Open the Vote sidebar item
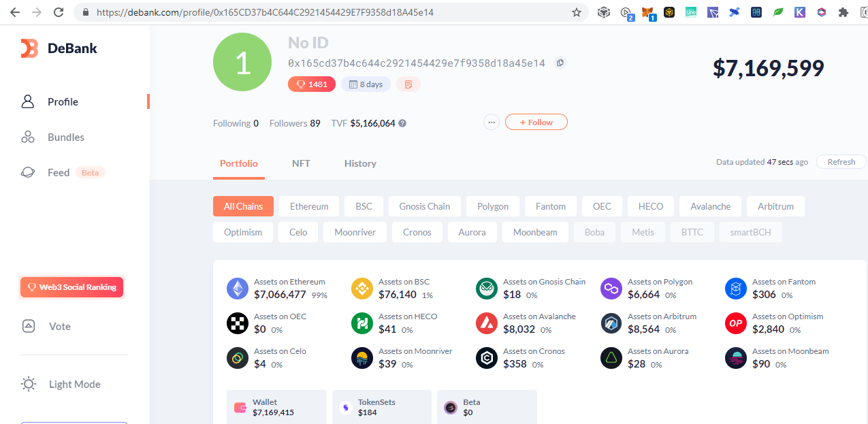The width and height of the screenshot is (868, 424). pyautogui.click(x=47, y=327)
